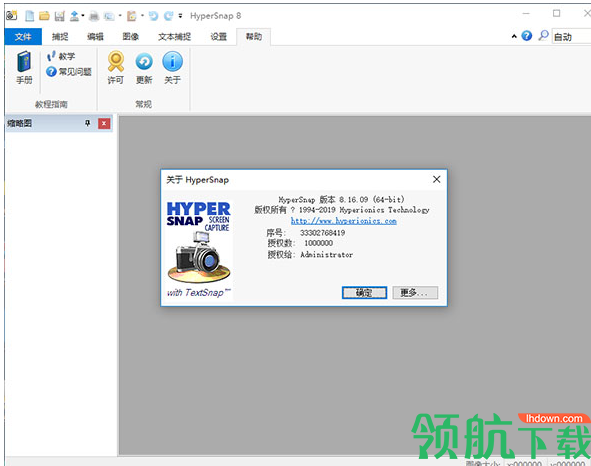Open the 文件 (File) menu tab
This screenshot has width=591, height=466.
click(23, 37)
